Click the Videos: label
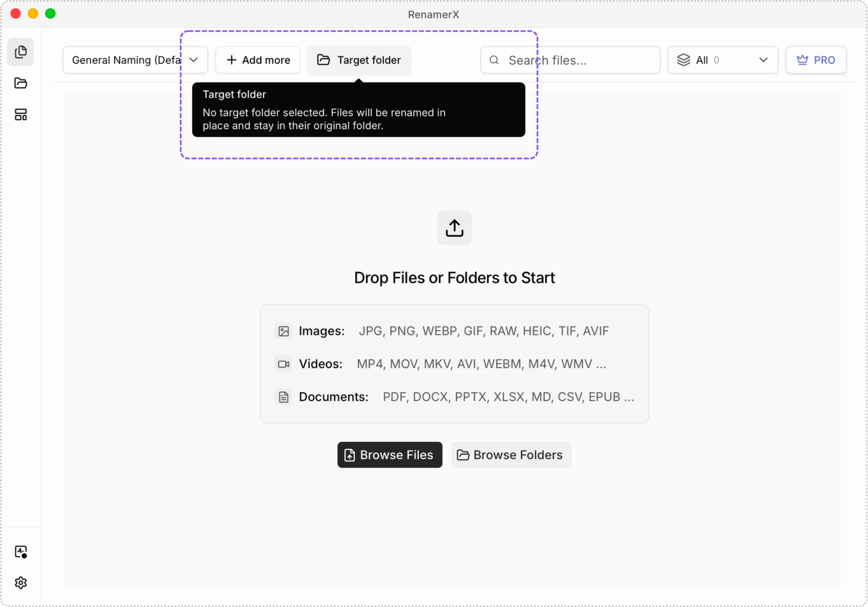 pos(321,364)
